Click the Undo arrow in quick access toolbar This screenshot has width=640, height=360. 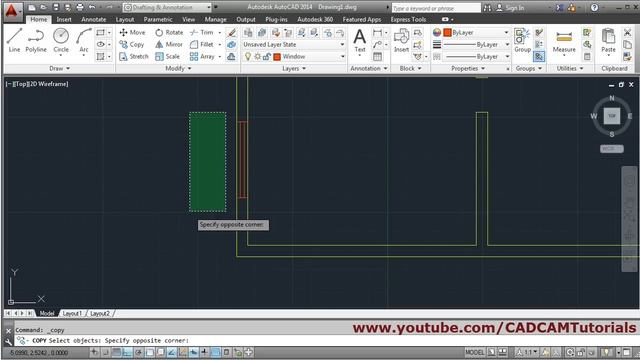tap(92, 7)
